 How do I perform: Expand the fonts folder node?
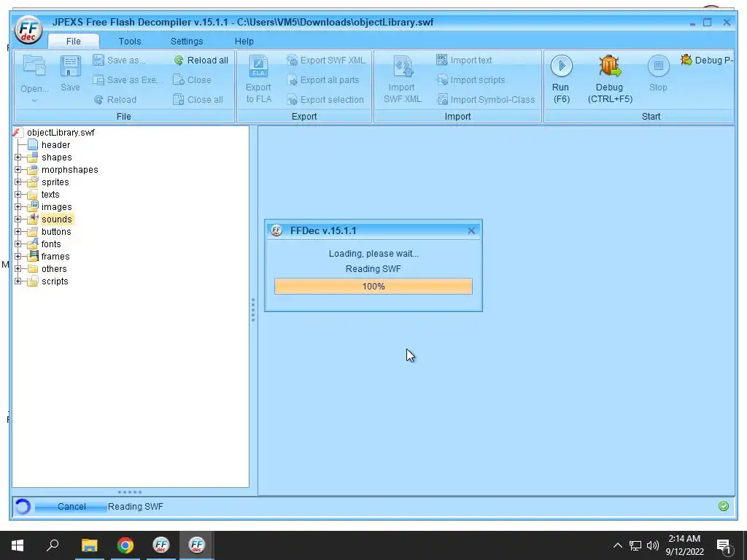click(18, 244)
